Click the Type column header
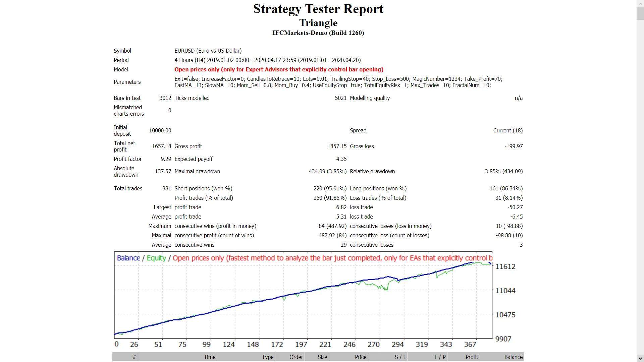The width and height of the screenshot is (644, 362). tap(268, 357)
